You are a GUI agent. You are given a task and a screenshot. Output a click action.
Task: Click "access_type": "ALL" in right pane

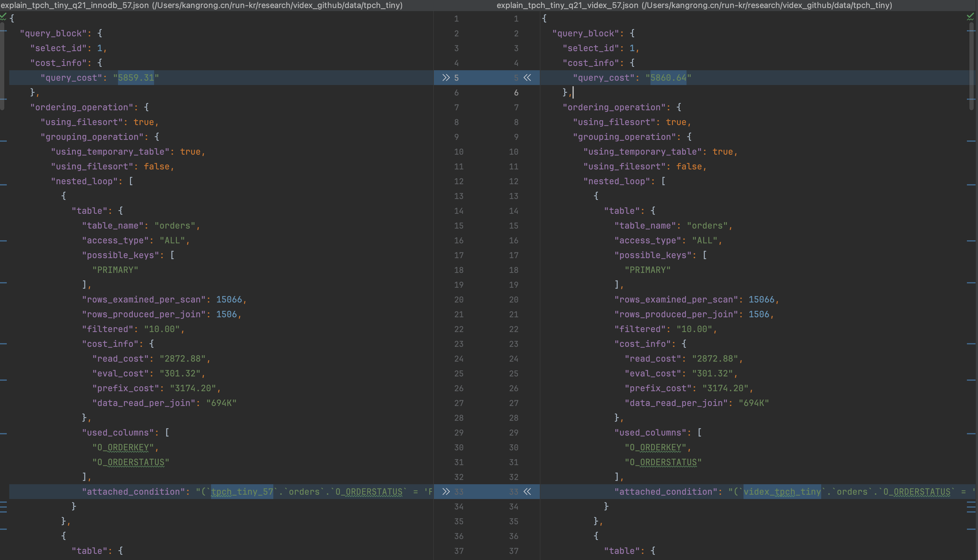(x=668, y=240)
